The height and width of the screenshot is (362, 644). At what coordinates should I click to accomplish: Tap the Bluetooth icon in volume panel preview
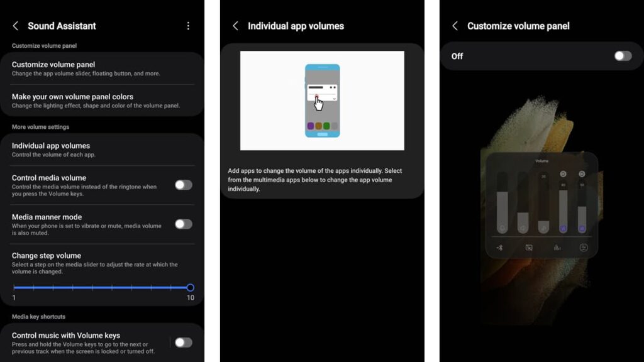click(500, 248)
